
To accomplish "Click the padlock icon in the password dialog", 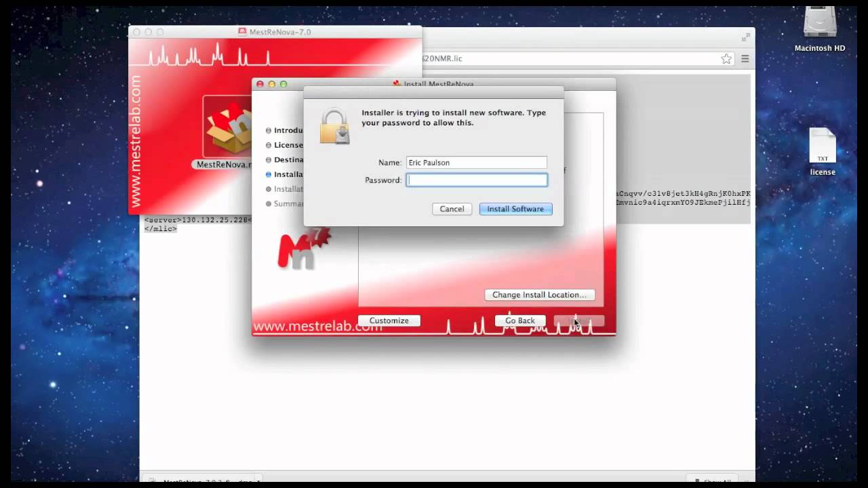I will click(x=334, y=126).
